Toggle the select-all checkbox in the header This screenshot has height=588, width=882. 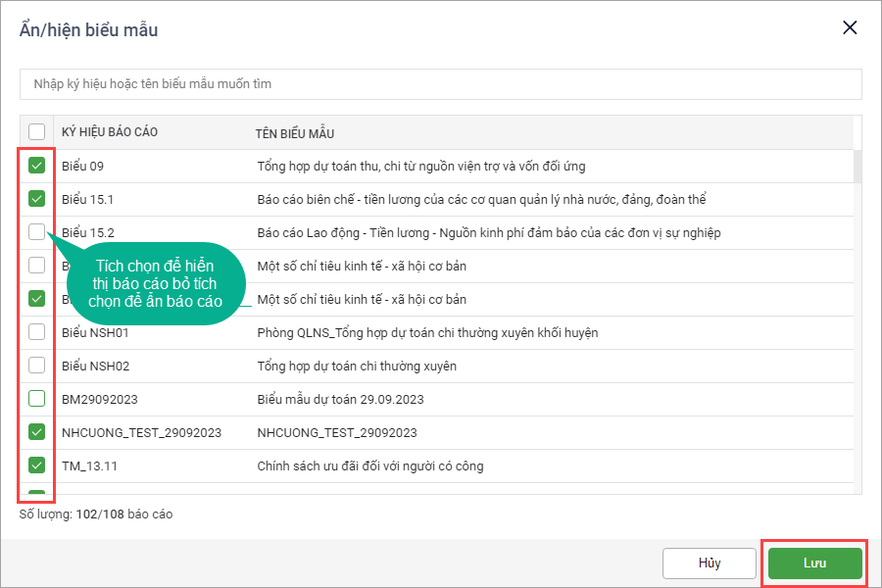coord(36,132)
